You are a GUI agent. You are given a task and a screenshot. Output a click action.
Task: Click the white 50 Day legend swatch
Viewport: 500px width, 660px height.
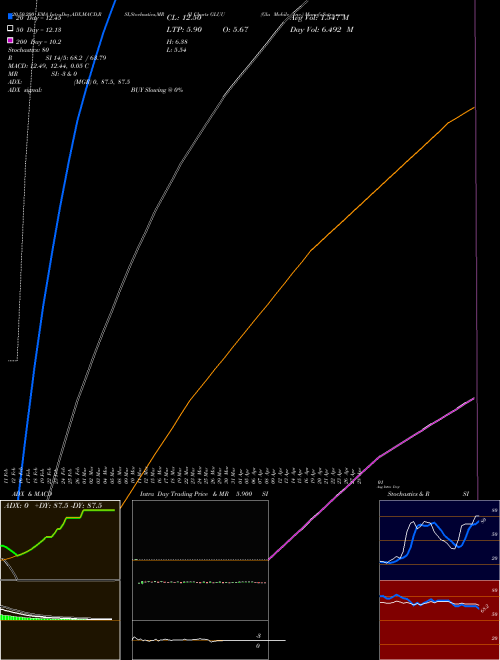click(x=10, y=29)
